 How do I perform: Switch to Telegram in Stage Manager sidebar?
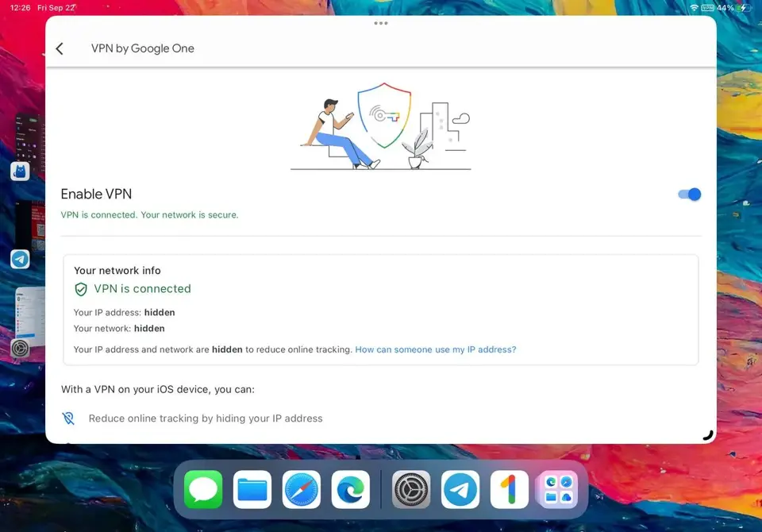point(20,259)
